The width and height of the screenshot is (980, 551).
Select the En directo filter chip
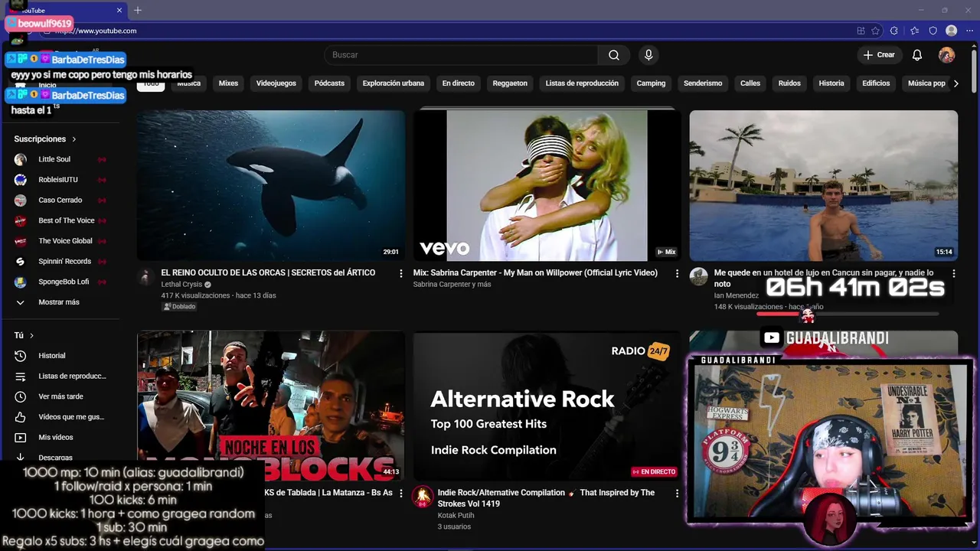(458, 83)
